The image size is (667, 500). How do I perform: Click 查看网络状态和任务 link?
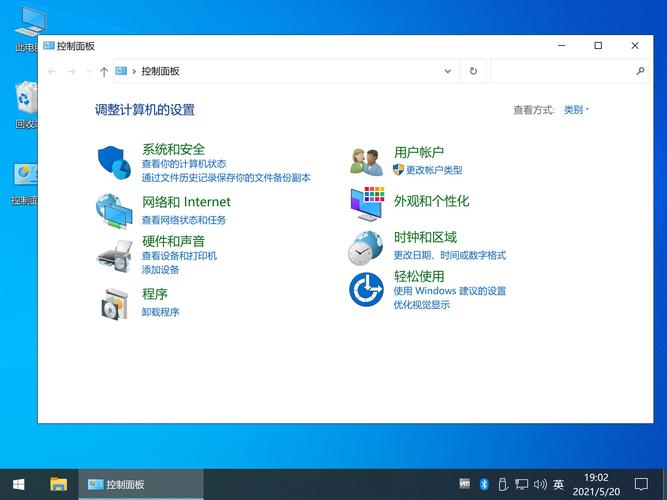tap(184, 220)
